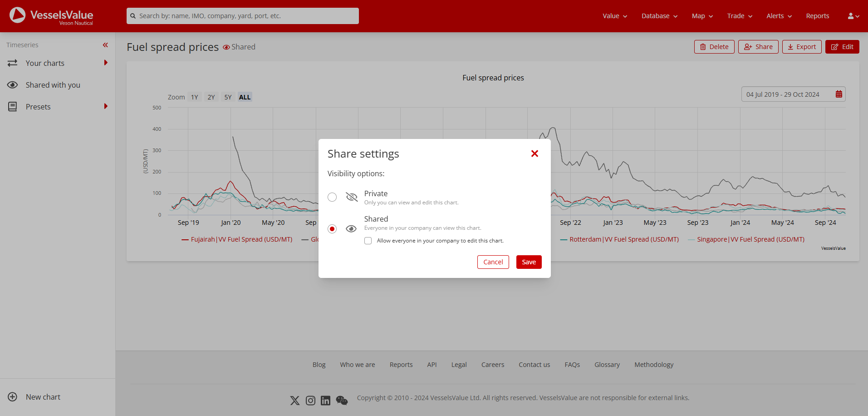868x416 pixels.
Task: Expand the Your charts section
Action: pos(105,63)
